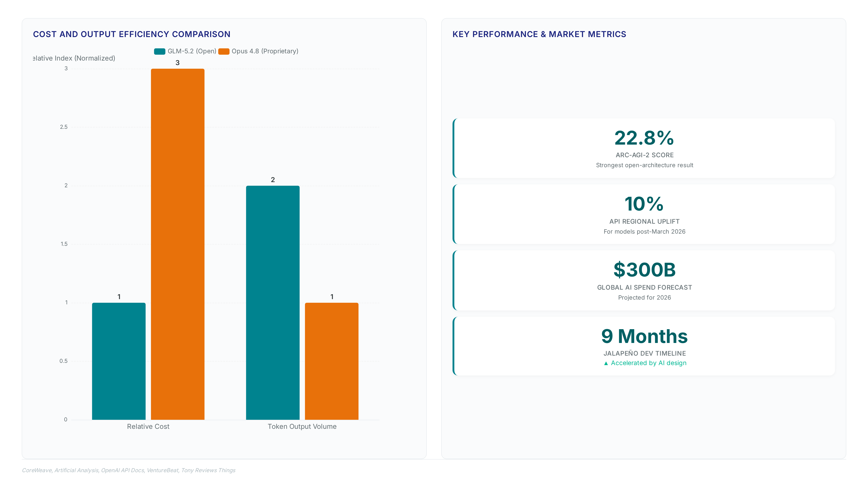868x488 pixels.
Task: Click the sources footnote starting with CoreWeave
Action: point(129,470)
